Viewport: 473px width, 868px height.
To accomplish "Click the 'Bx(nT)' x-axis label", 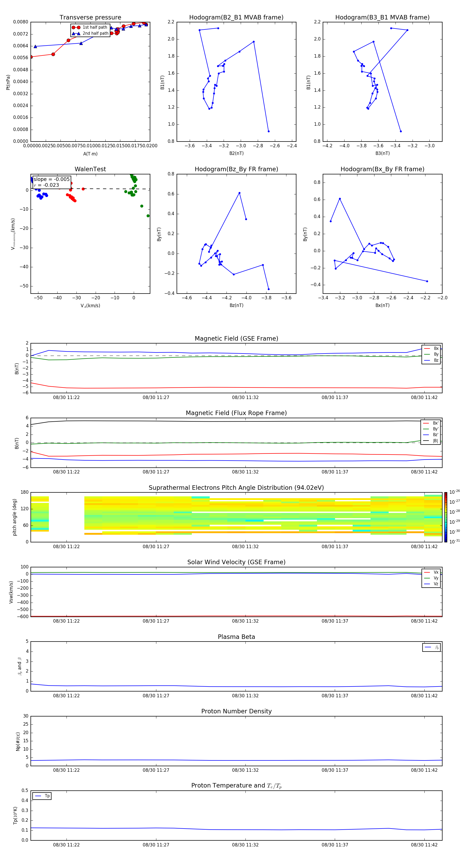I will tap(382, 305).
